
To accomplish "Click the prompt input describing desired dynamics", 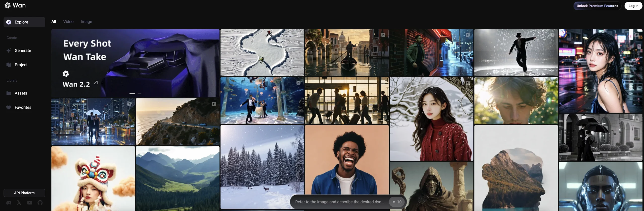I will click(340, 202).
